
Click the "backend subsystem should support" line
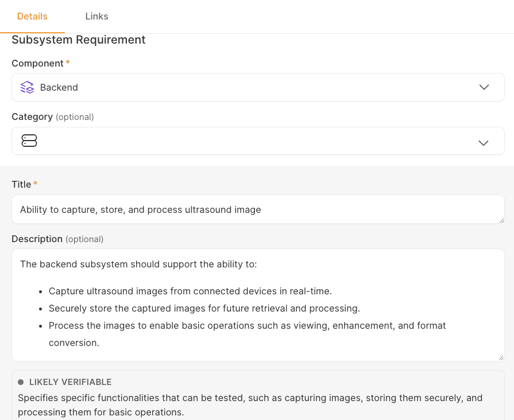[138, 265]
